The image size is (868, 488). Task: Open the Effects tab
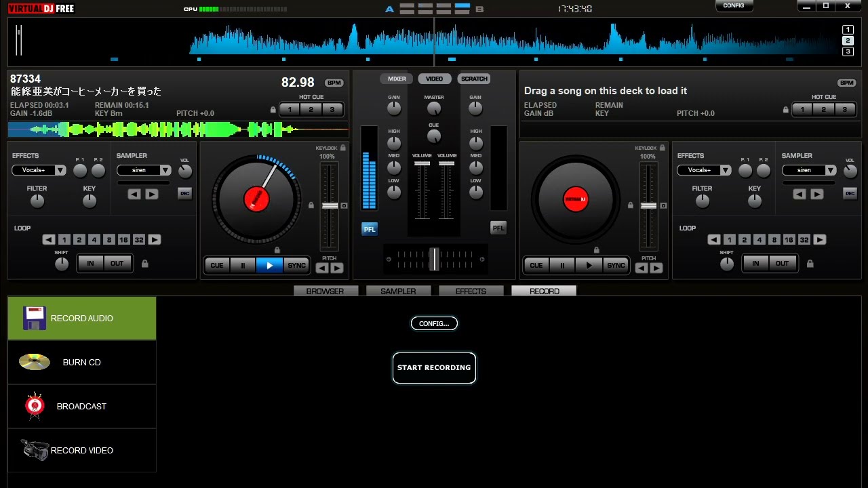471,291
